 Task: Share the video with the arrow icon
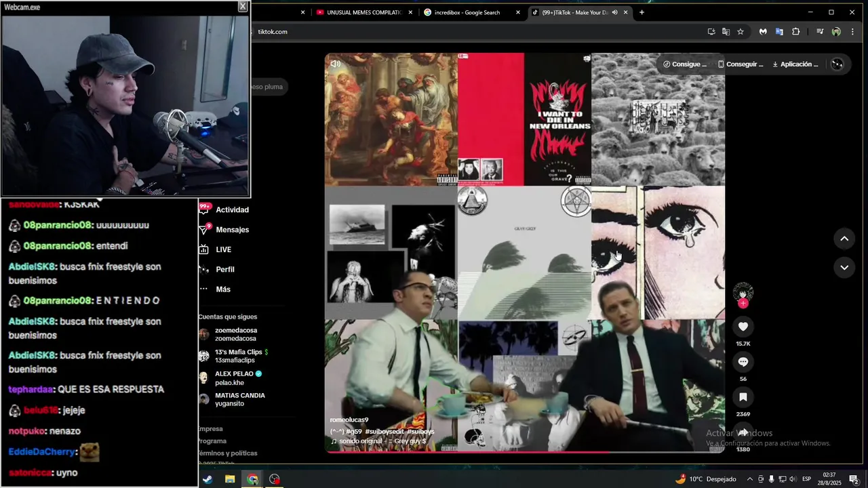click(743, 432)
